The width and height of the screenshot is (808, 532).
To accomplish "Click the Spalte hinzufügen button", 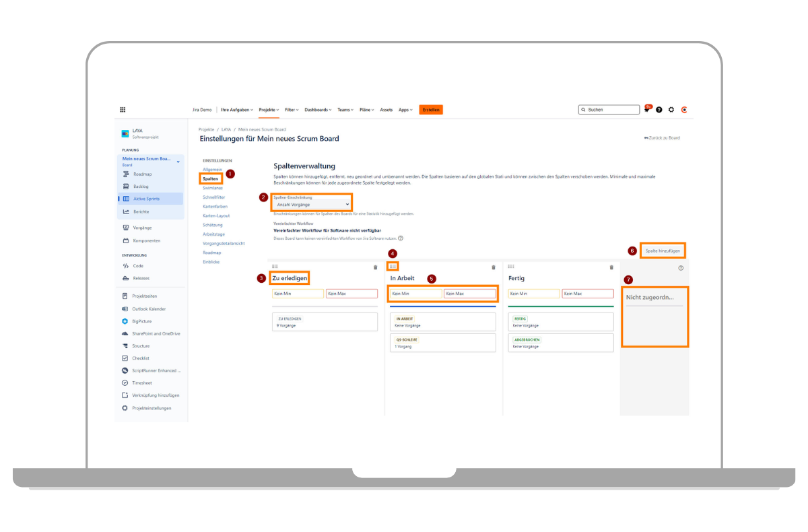I will [663, 251].
